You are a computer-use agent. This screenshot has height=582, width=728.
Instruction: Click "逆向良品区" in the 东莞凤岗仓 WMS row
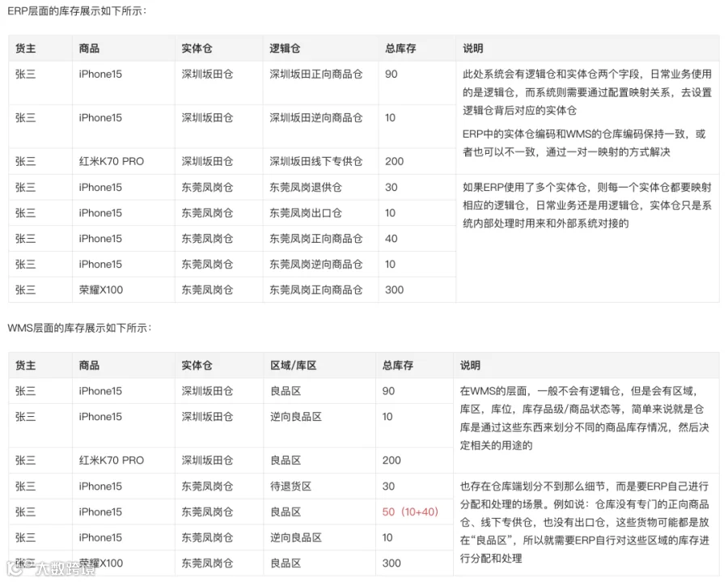(296, 537)
